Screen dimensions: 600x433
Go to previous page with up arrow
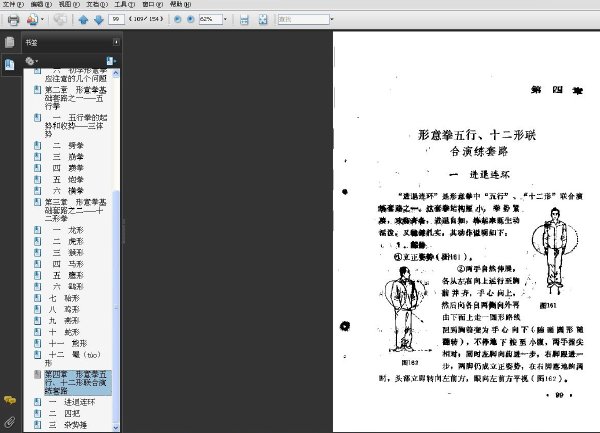[83, 20]
